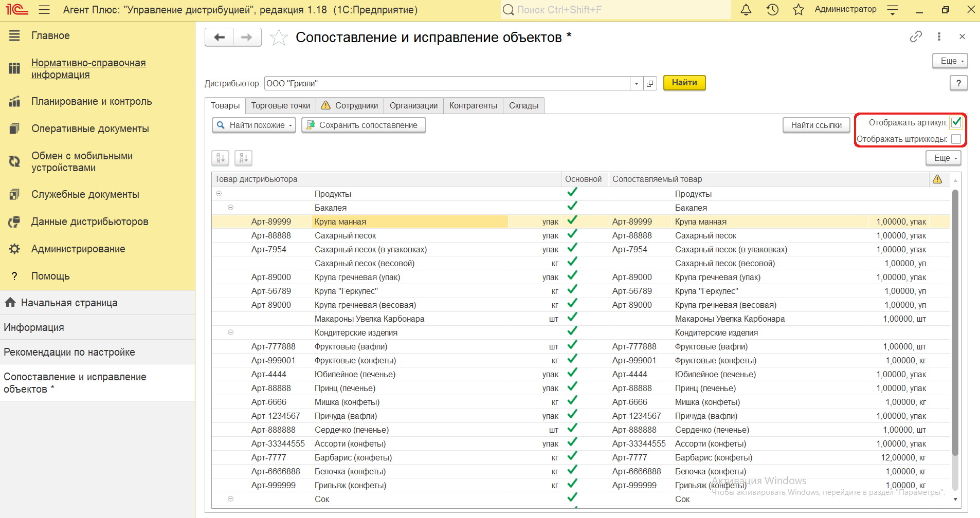Toggle the Отображать артикул checkbox
Viewport: 980px width, 518px height.
tap(956, 122)
